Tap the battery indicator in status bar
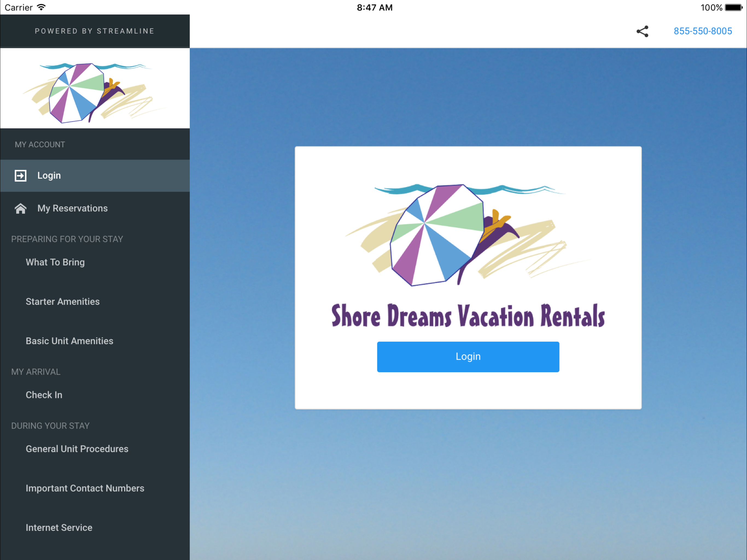This screenshot has width=747, height=560. (x=734, y=7)
